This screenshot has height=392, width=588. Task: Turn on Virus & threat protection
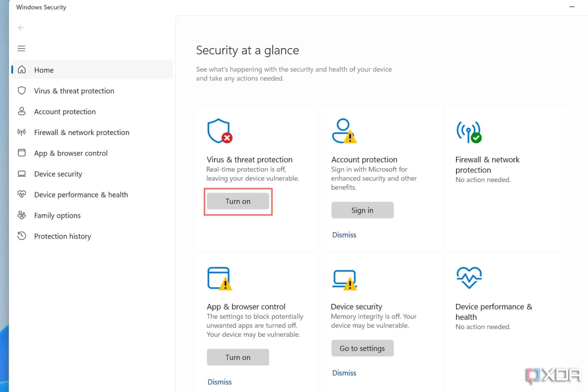coord(238,201)
